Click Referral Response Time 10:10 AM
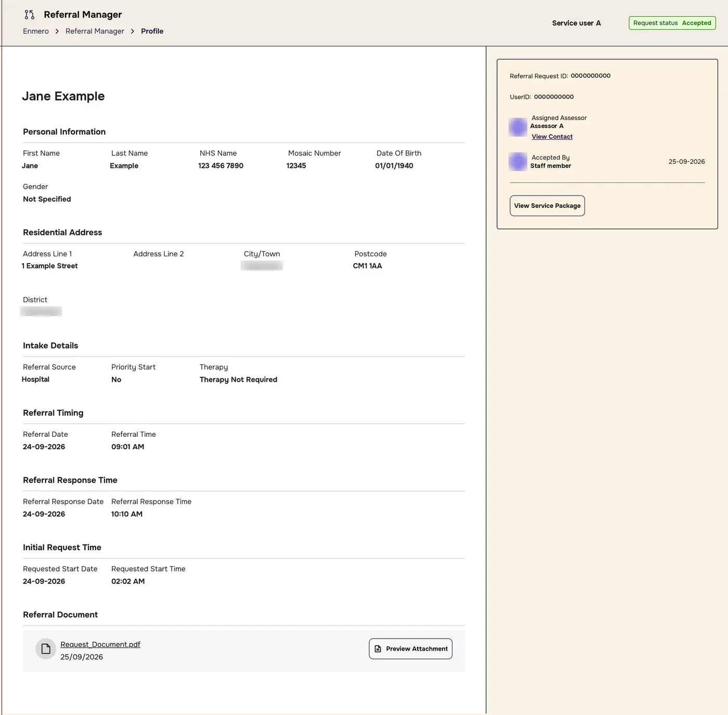The width and height of the screenshot is (728, 715). coord(127,514)
